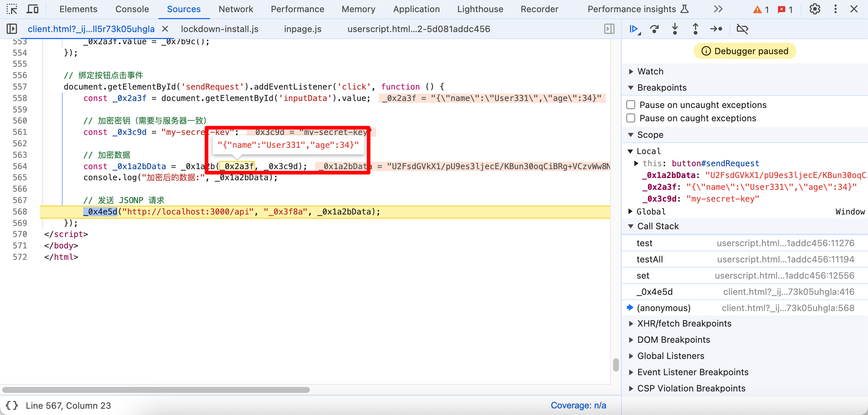The image size is (868, 415).
Task: Select the (anonymous) call stack frame
Action: click(745, 308)
